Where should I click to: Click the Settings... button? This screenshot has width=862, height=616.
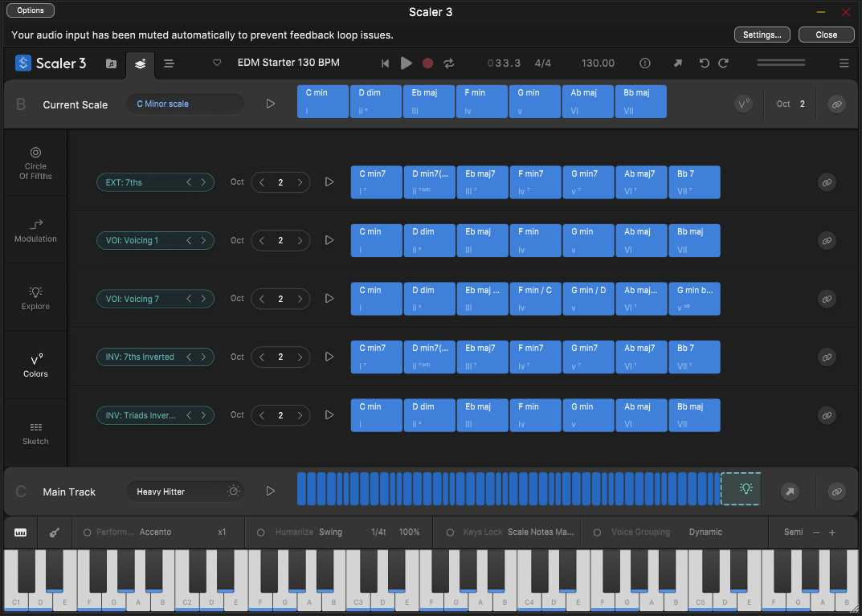762,35
